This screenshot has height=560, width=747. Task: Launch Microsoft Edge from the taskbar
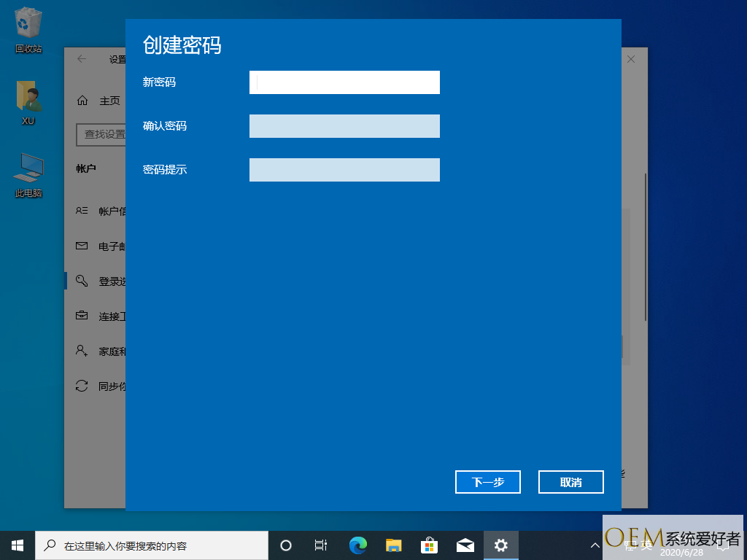pos(357,545)
